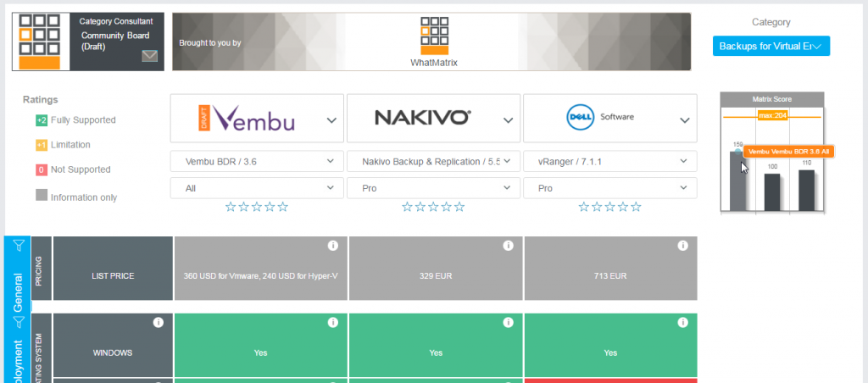Viewport: 868px width, 383px height.
Task: Click the grey Information only legend icon
Action: pos(42,195)
